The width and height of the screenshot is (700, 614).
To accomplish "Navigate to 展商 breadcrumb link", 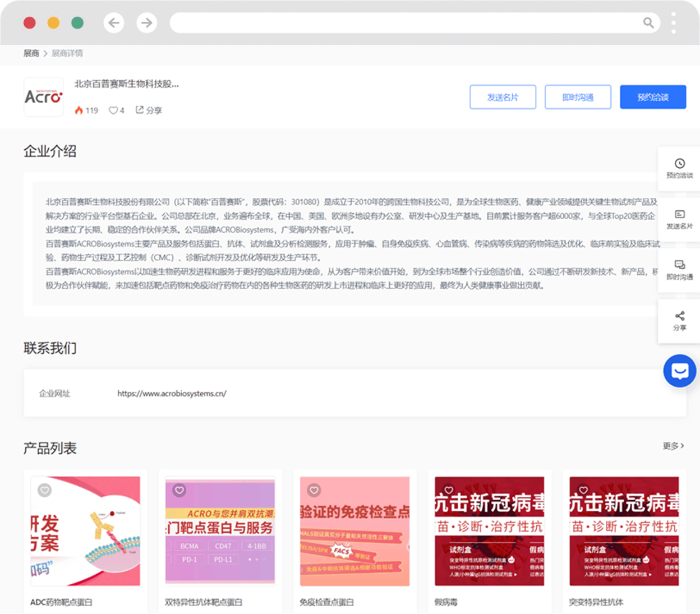I will point(31,53).
